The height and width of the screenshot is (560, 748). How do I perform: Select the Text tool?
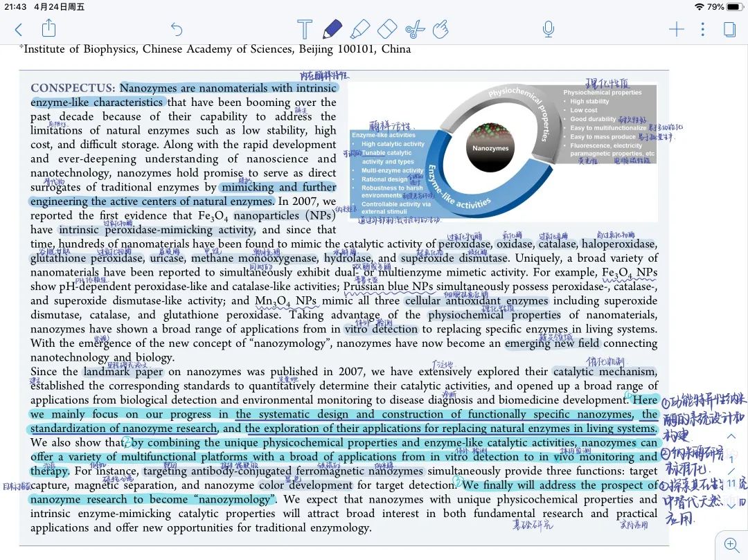[304, 29]
